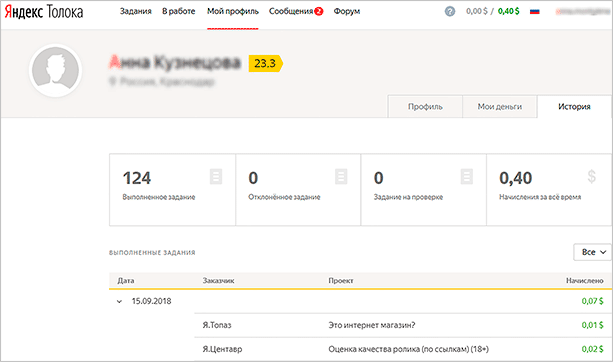
Task: Change language via Russian flag icon
Action: click(535, 12)
